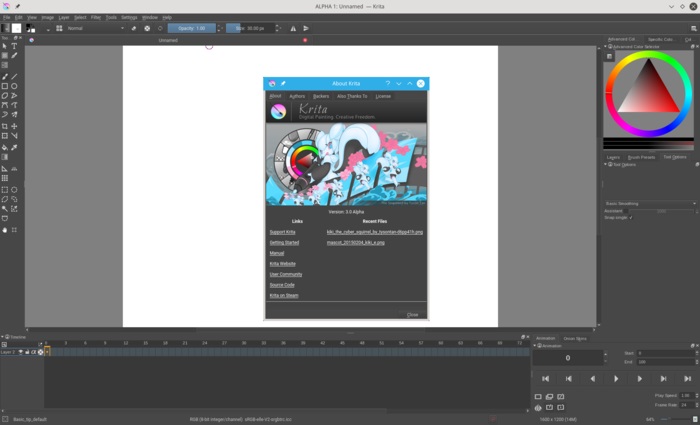The height and width of the screenshot is (425, 700).
Task: Click the Support Krita link
Action: click(x=282, y=231)
